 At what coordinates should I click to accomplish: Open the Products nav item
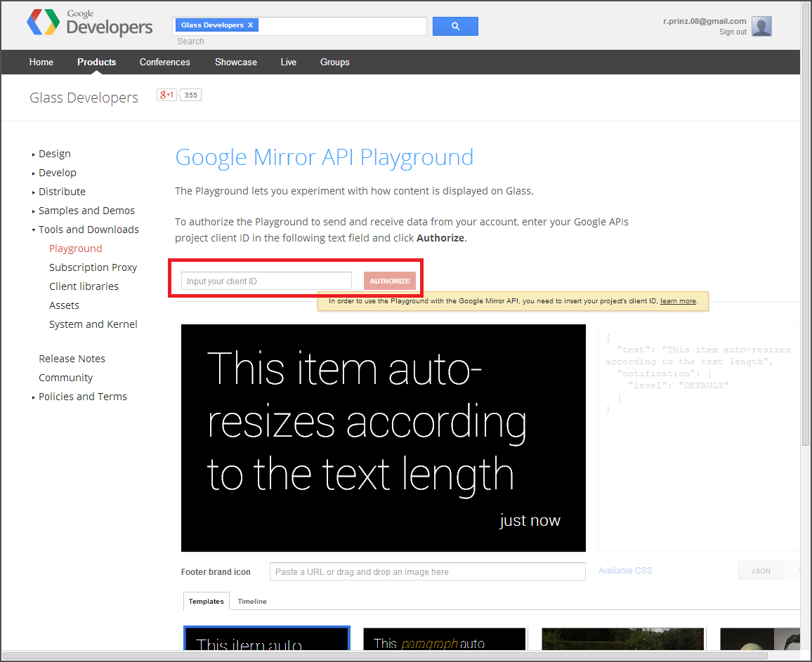[97, 62]
